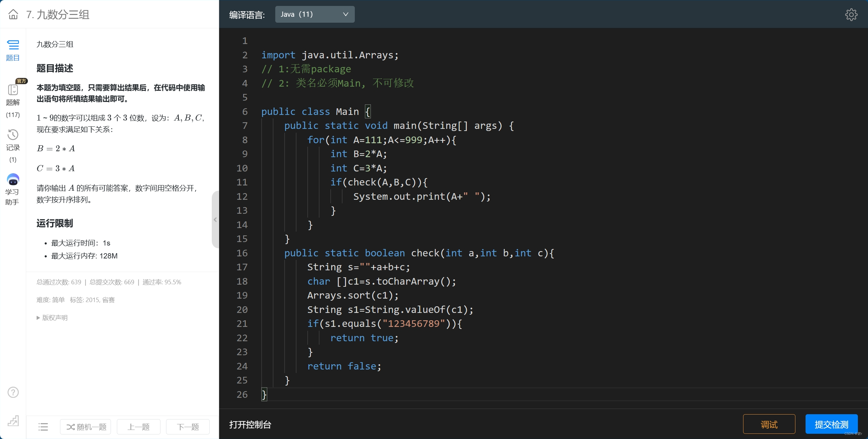Open the console via 打开控制台
868x439 pixels.
(x=250, y=424)
